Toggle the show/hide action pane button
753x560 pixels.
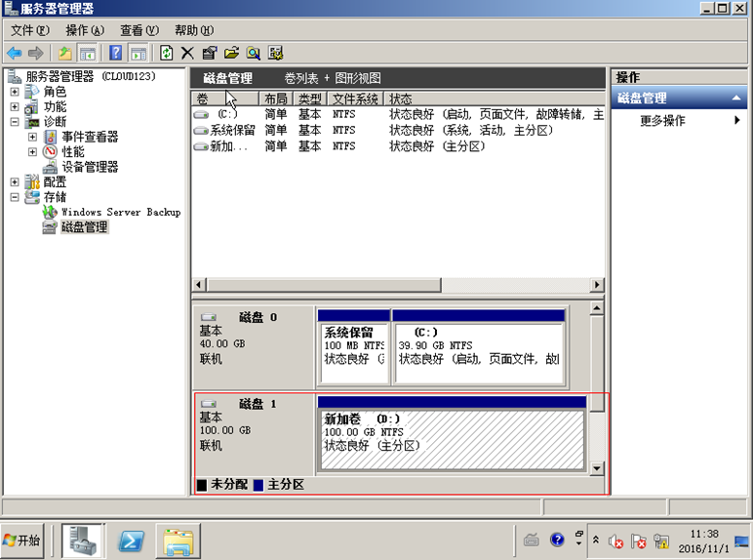click(139, 53)
